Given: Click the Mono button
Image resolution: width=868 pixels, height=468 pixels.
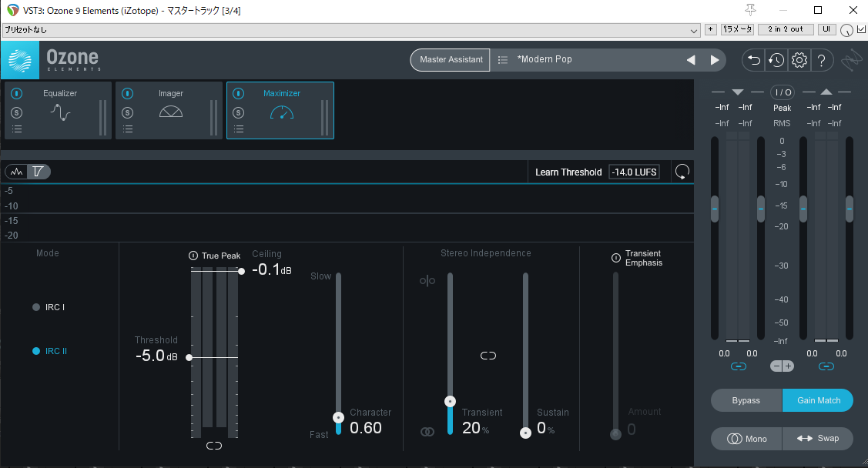Looking at the screenshot, I should click(746, 439).
